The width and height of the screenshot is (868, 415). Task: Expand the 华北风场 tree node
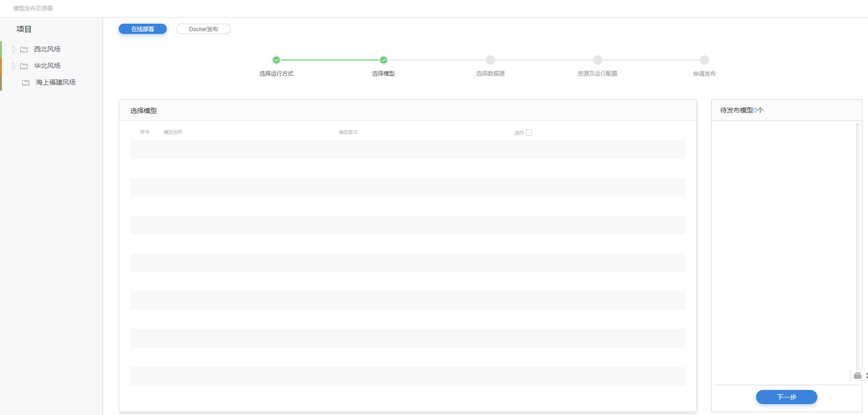click(15, 66)
